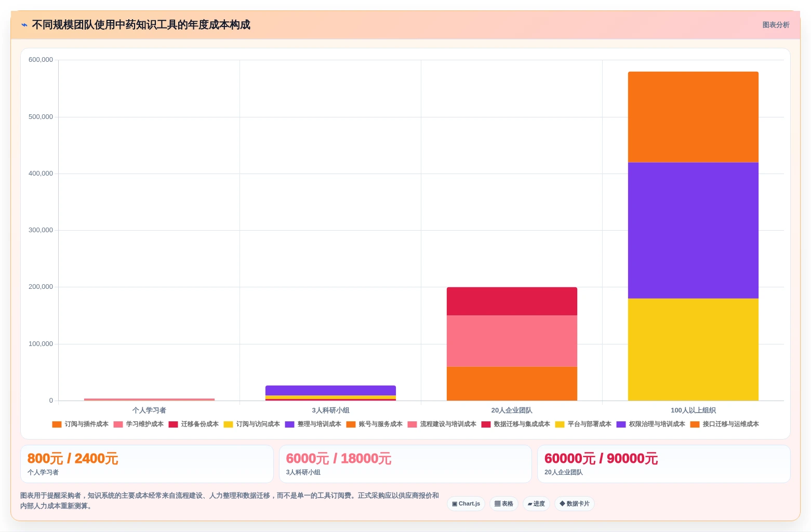Click the 个人学习者 x-axis label
Image resolution: width=811 pixels, height=532 pixels.
[x=149, y=410]
